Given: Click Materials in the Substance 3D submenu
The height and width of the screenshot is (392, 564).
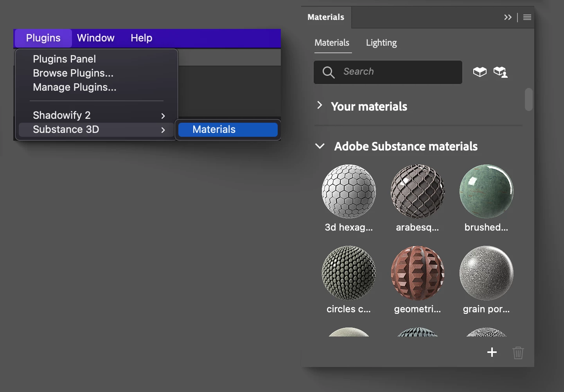Looking at the screenshot, I should (228, 129).
